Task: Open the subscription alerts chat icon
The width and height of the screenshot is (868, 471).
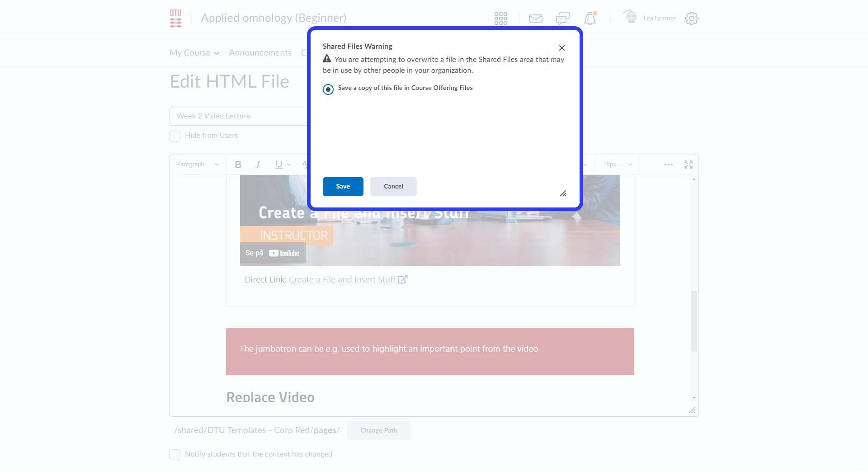Action: tap(562, 19)
